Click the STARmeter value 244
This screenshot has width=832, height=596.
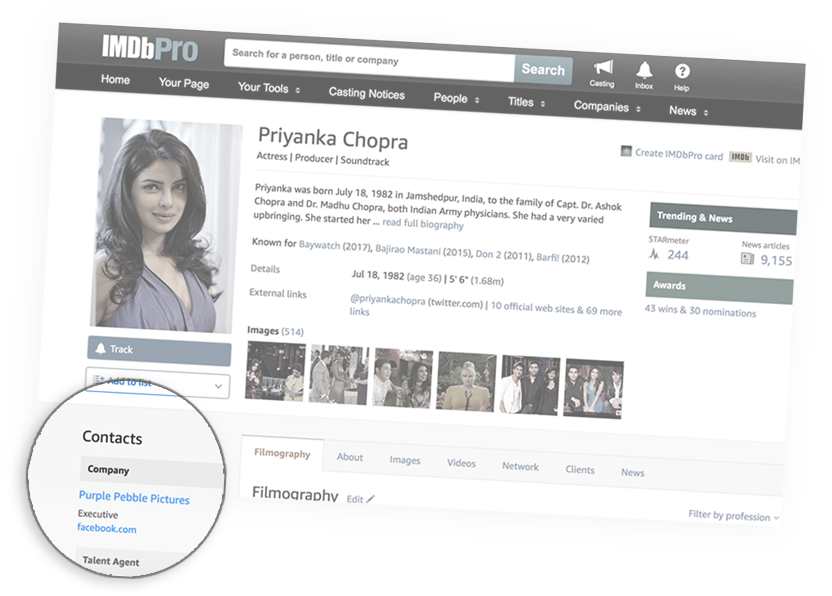pyautogui.click(x=678, y=255)
